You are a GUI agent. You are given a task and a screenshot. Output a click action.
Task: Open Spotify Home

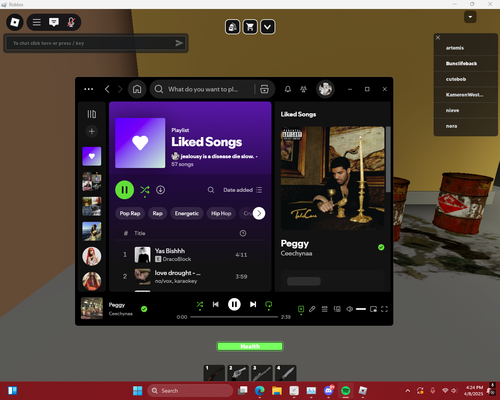tap(137, 89)
